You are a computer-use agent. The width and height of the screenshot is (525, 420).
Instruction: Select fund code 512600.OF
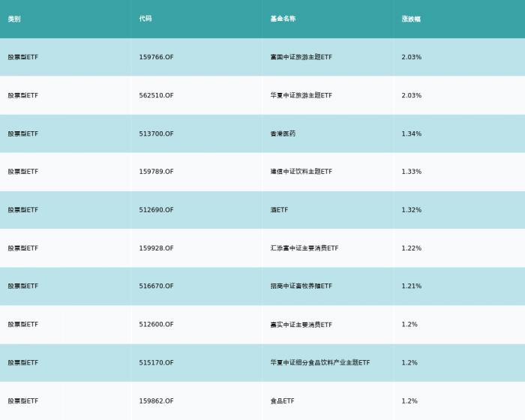click(x=156, y=325)
